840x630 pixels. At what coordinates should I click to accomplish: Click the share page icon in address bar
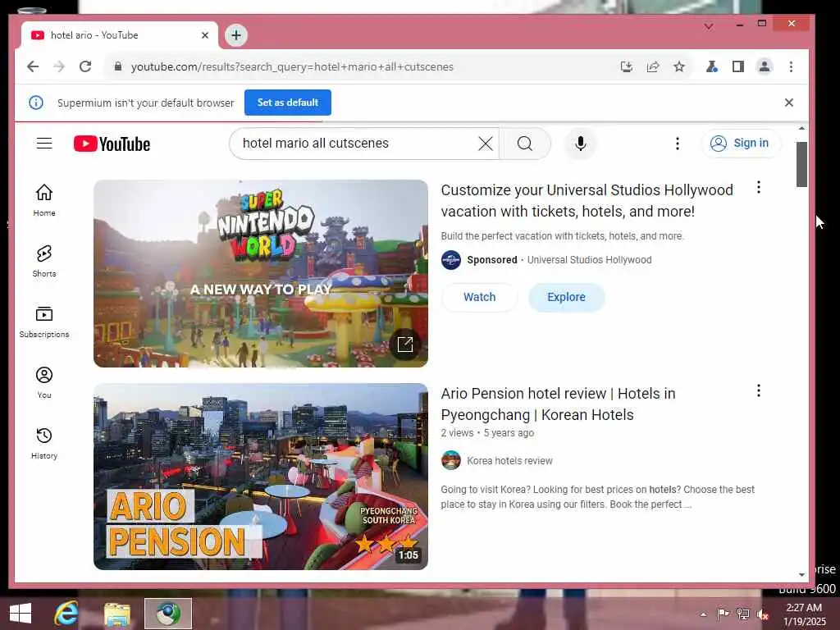652,66
